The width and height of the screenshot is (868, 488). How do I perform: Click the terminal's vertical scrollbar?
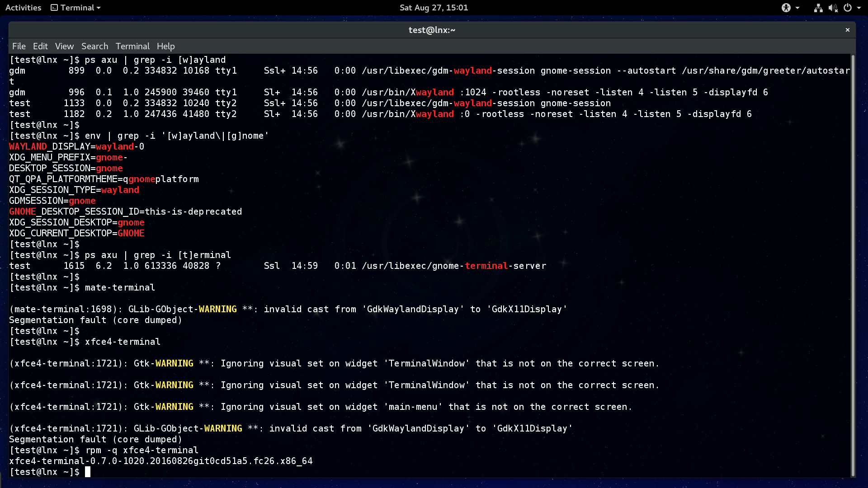click(853, 266)
